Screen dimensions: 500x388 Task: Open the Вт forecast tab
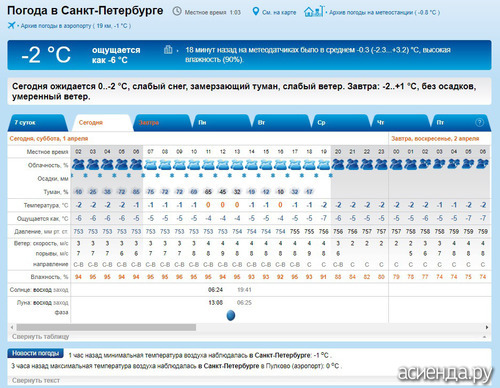point(281,123)
